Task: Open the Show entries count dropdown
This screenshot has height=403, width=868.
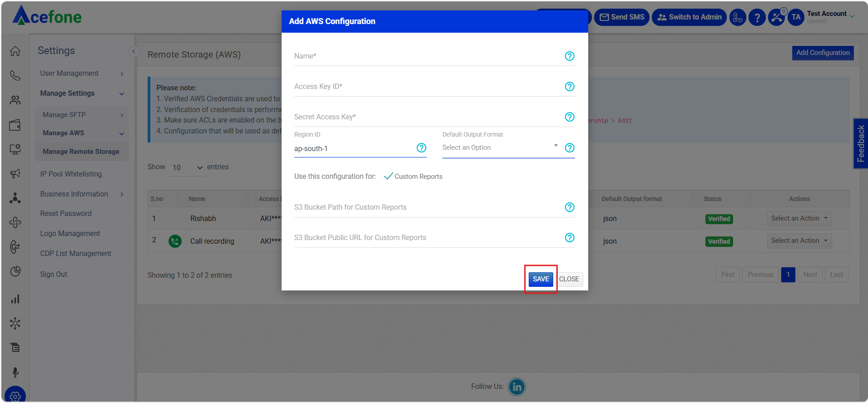Action: point(187,167)
